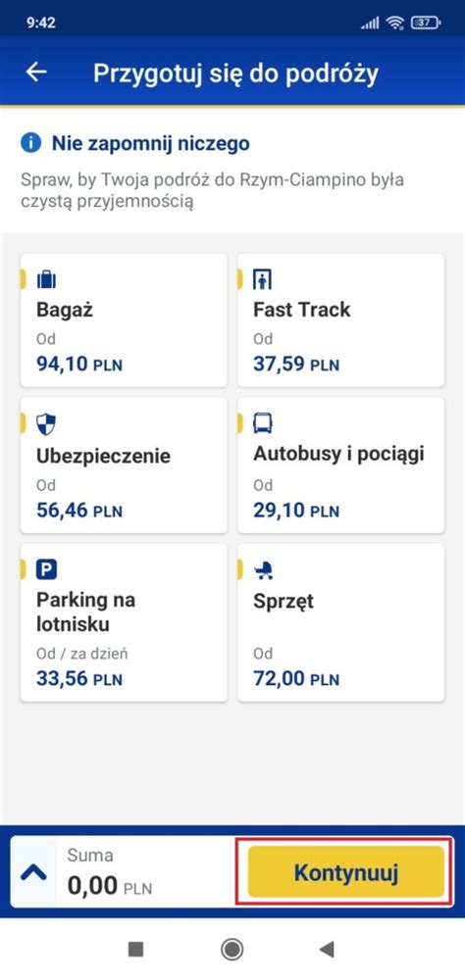This screenshot has width=465, height=980.
Task: Tap Android back triangle navigation button
Action: (326, 950)
